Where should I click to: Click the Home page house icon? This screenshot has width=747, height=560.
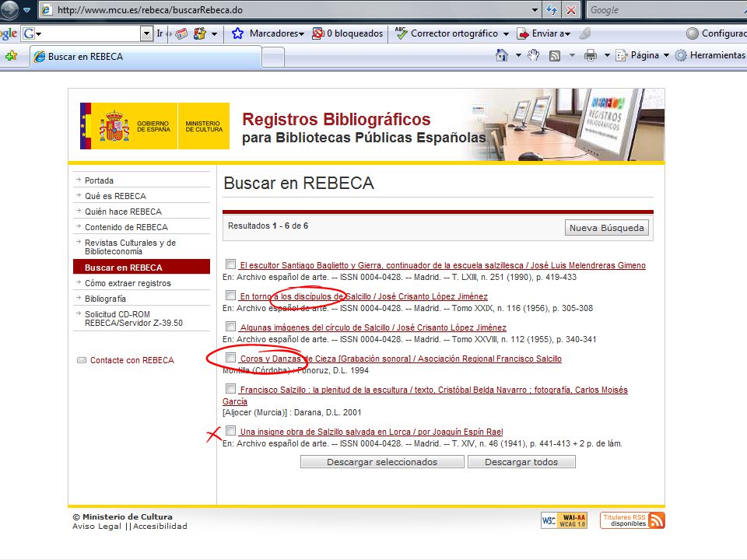pyautogui.click(x=502, y=55)
